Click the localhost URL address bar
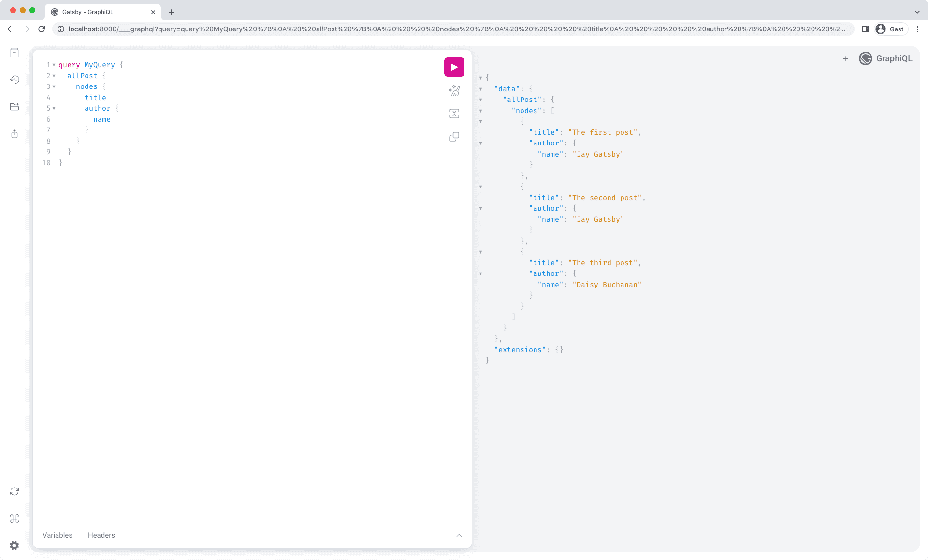 pyautogui.click(x=454, y=29)
